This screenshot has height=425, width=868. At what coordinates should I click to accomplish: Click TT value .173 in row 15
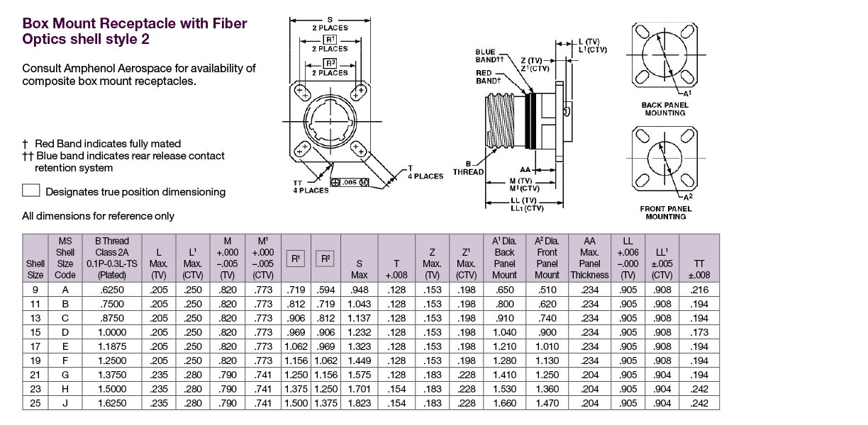699,332
